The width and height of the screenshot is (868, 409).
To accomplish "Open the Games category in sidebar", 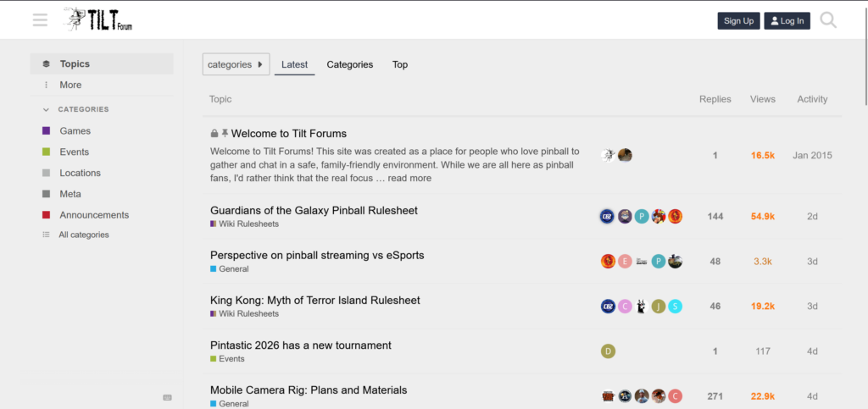I will [102, 131].
